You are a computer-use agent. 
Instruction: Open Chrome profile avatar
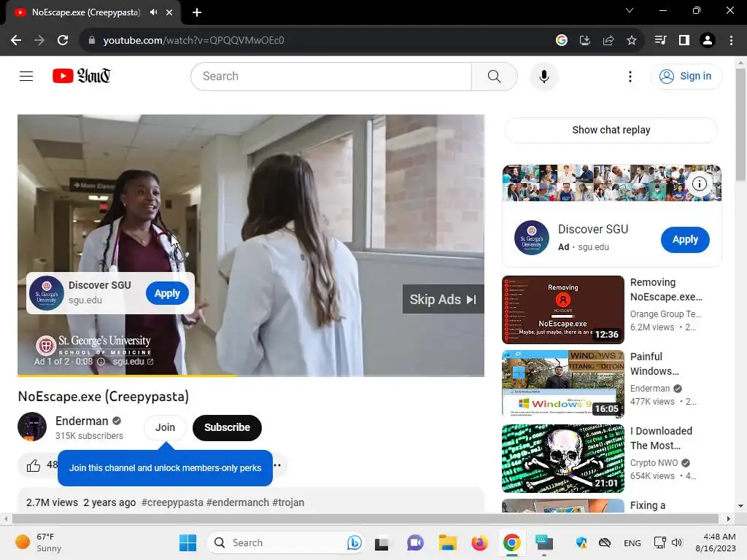click(x=708, y=41)
